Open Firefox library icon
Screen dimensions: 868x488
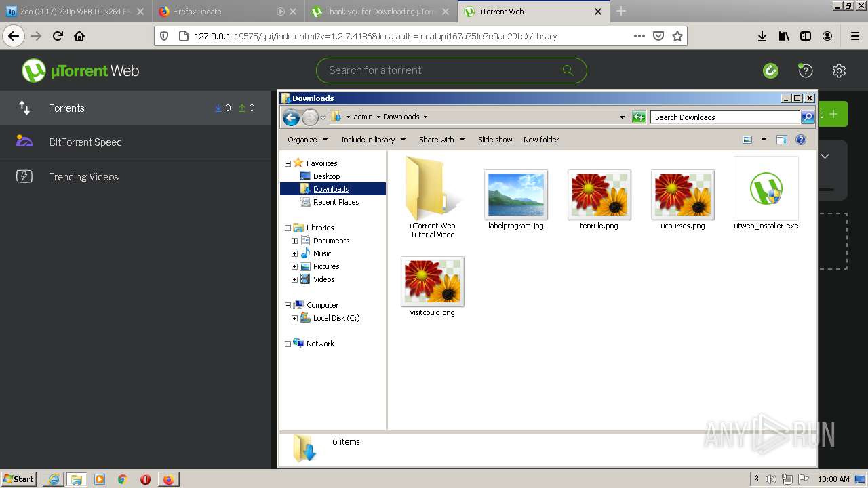click(784, 36)
